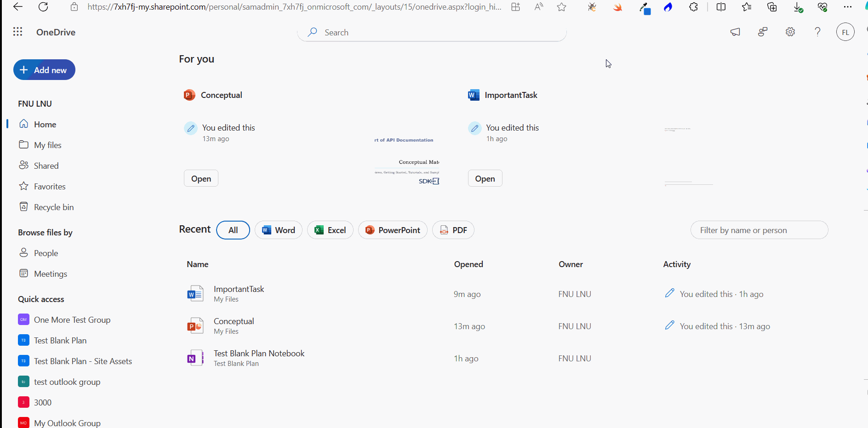Filter recent files by PDF

453,230
